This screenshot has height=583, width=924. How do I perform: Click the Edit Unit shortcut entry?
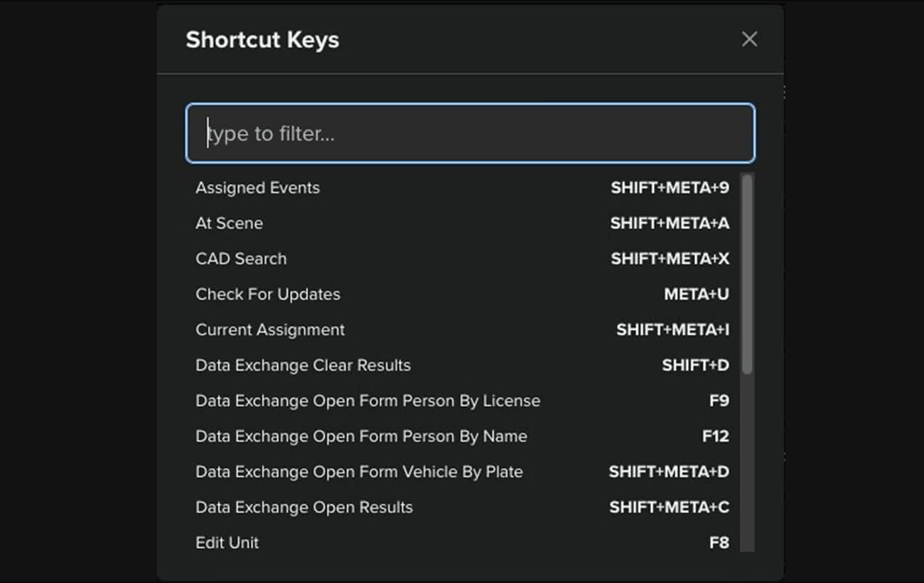tap(227, 543)
